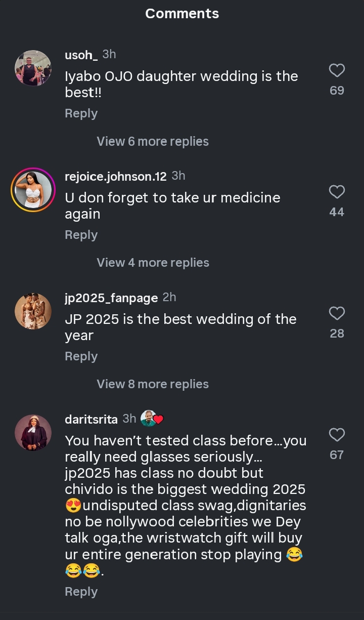The image size is (364, 620).
Task: Open jp2025_fanpage profile picture
Action: click(33, 311)
